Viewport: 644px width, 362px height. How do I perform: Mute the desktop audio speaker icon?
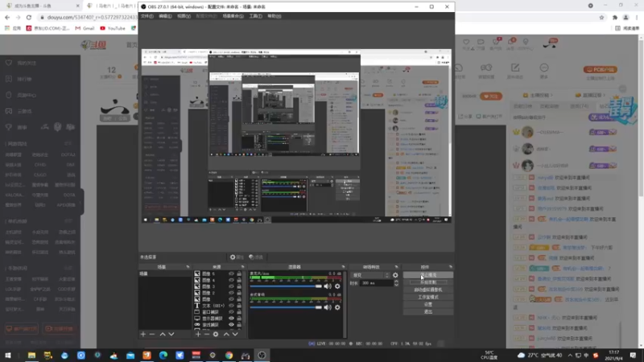coord(328,307)
